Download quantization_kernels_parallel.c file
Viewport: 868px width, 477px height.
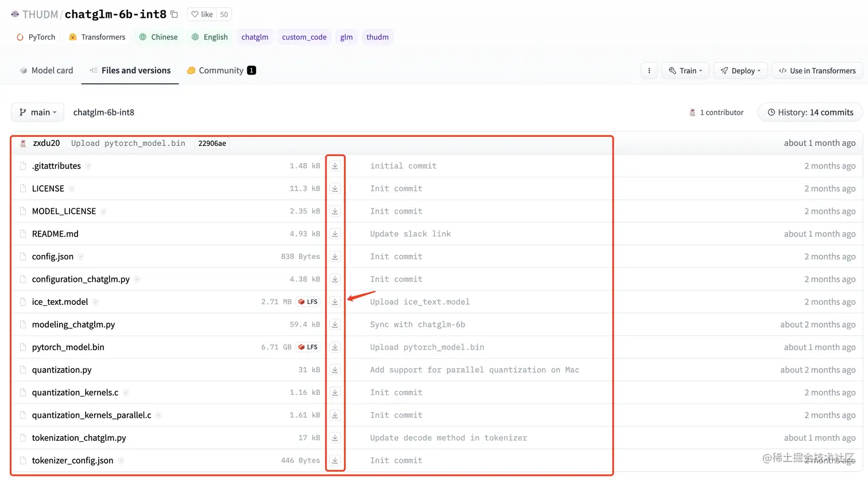[335, 415]
